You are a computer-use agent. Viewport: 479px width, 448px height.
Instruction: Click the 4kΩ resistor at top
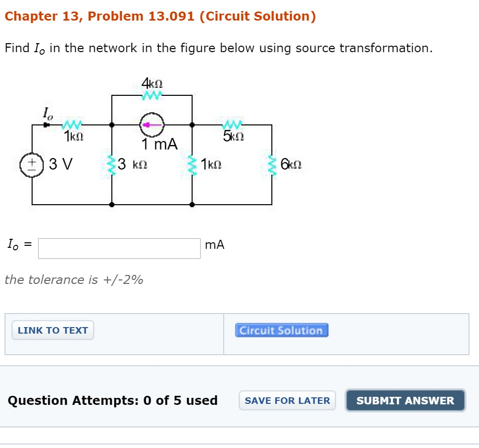[152, 95]
